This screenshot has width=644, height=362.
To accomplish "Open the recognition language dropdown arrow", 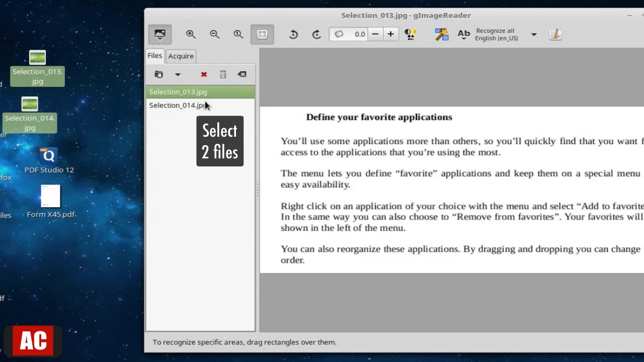I will coord(534,34).
